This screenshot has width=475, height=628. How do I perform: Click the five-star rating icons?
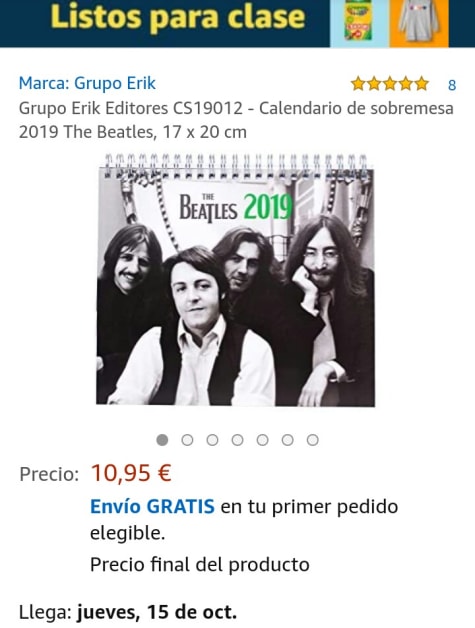[390, 84]
